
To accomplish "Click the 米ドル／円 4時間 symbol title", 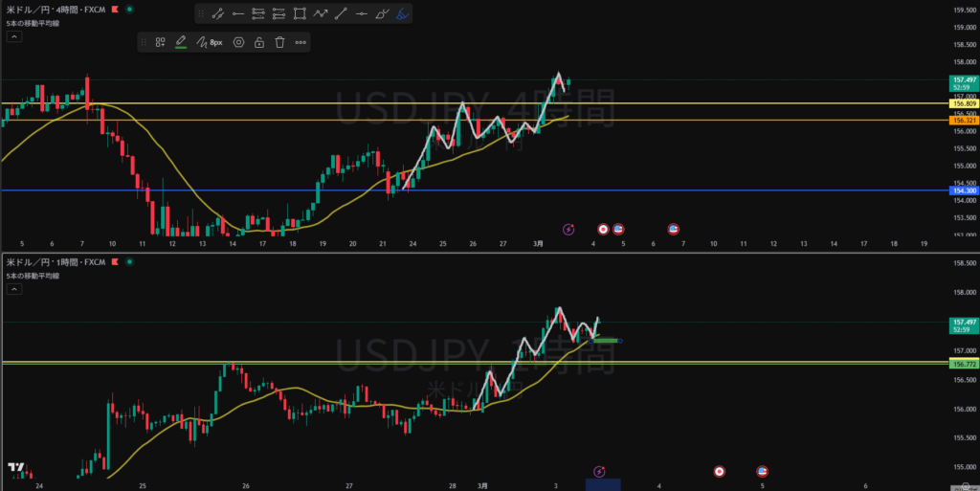I will pyautogui.click(x=53, y=9).
